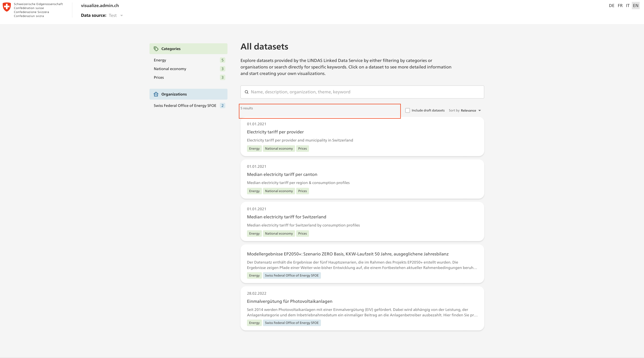644x358 pixels.
Task: Open the Einmalvergütung für Photovoltaikanlagen dataset
Action: click(x=290, y=301)
